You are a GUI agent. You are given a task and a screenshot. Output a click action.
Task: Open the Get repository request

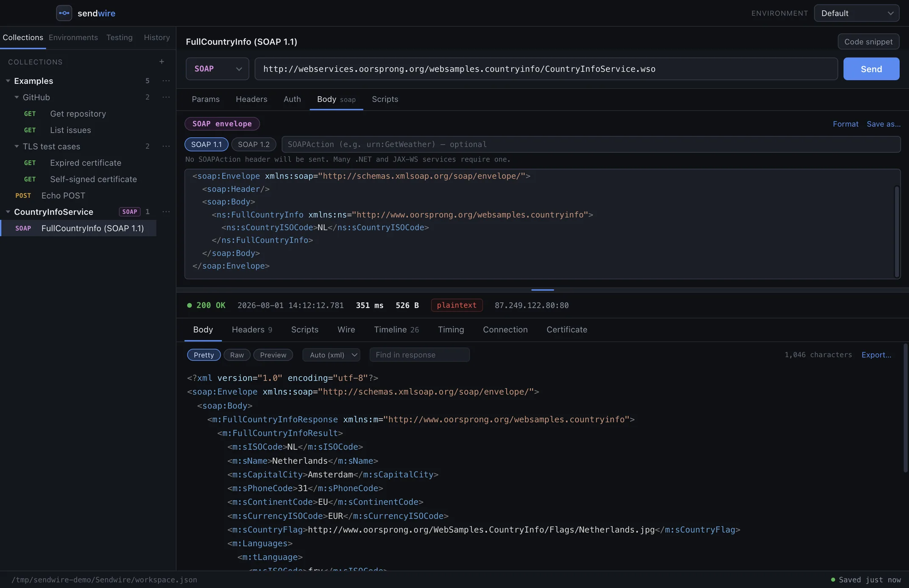78,114
